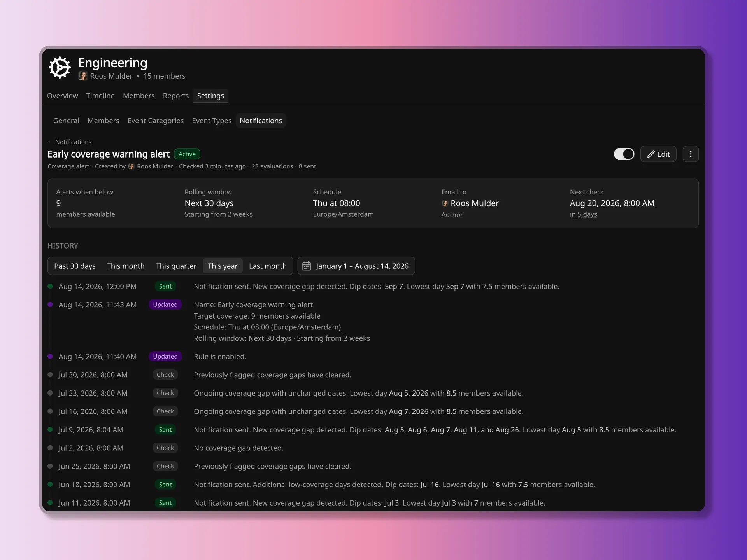Toggle the alert enabled switch off

[x=624, y=154]
